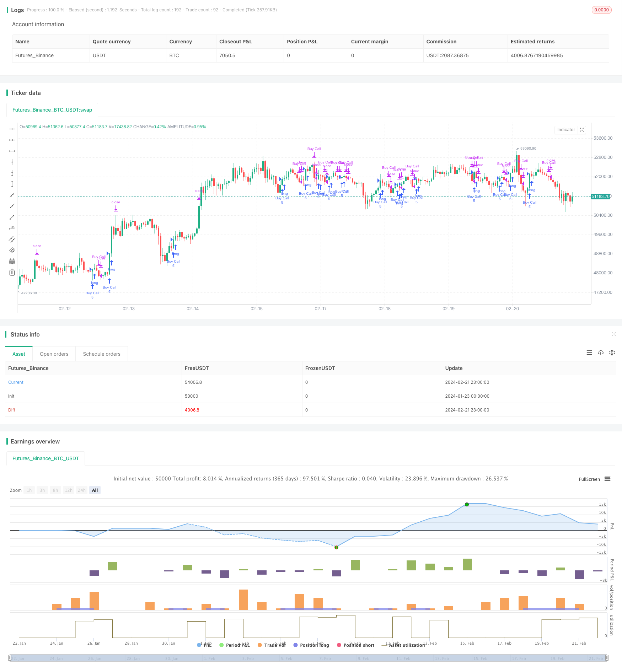Click the Status info panel expand icon

tap(613, 334)
